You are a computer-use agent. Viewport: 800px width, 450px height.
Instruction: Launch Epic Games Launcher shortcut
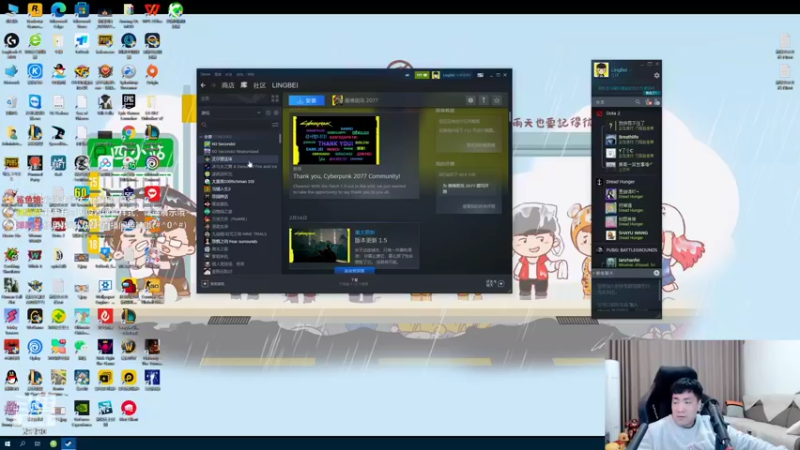tap(129, 107)
